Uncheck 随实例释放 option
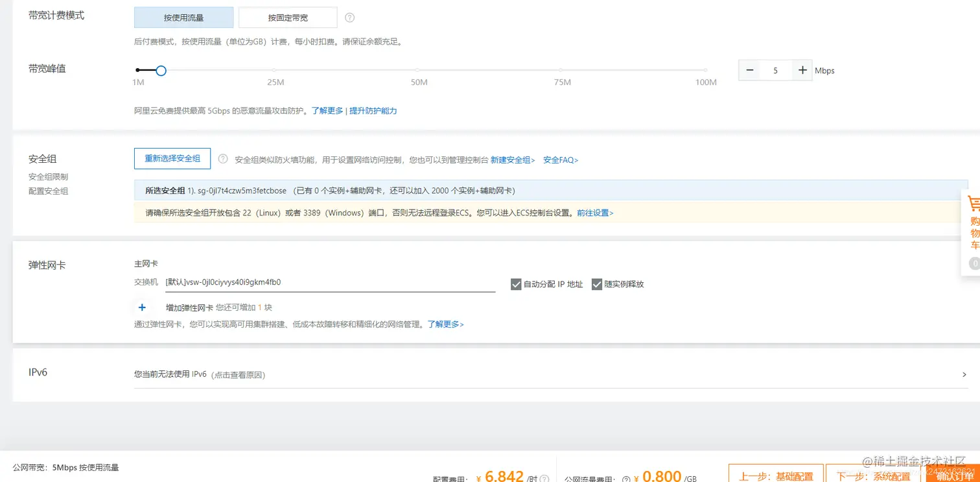 (x=596, y=283)
